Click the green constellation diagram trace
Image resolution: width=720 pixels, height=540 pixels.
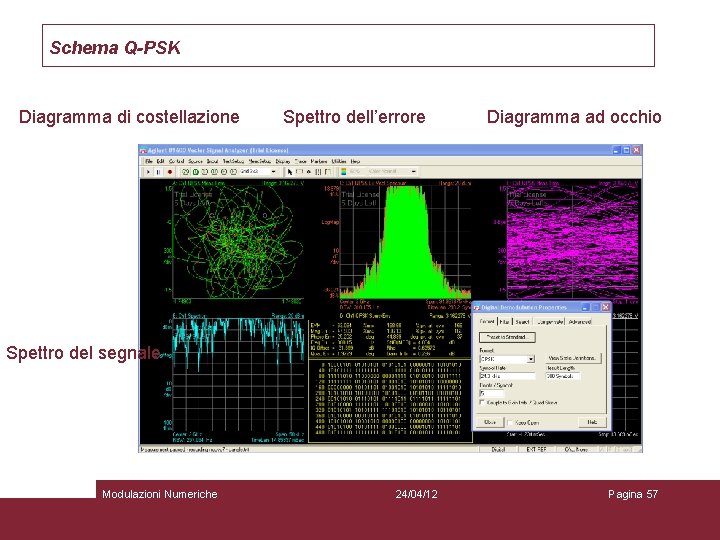(x=237, y=242)
